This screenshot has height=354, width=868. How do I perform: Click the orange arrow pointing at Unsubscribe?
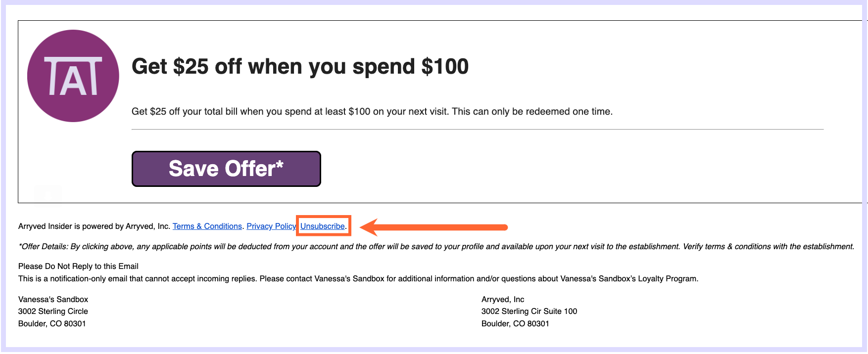coord(434,227)
